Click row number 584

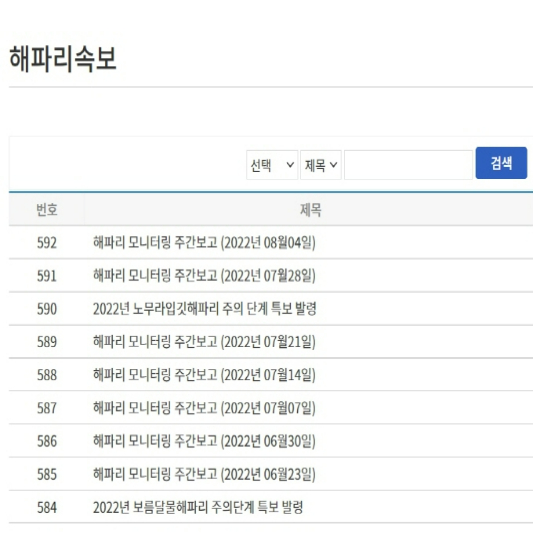[x=47, y=508]
